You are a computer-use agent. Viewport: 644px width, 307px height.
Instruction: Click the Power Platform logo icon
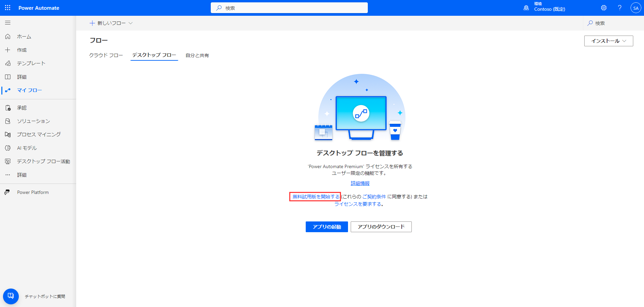(x=7, y=192)
